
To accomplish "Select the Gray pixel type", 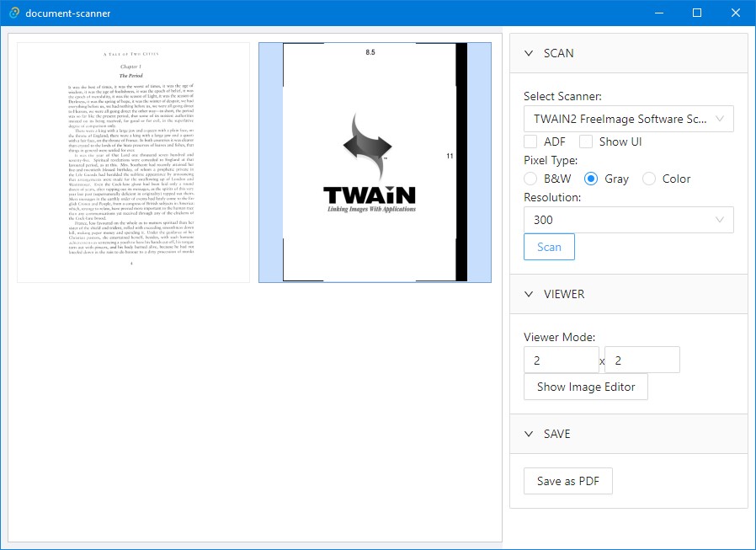I will click(591, 179).
